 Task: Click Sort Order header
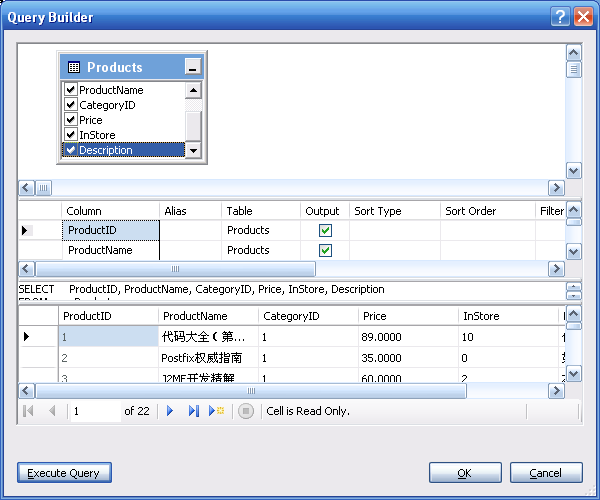click(488, 211)
